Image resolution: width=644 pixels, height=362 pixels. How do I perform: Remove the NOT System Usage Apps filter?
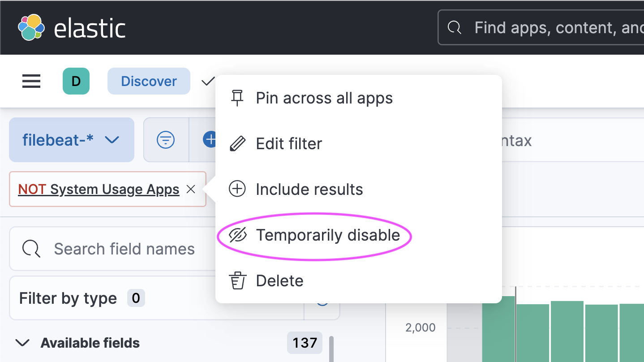(x=191, y=190)
